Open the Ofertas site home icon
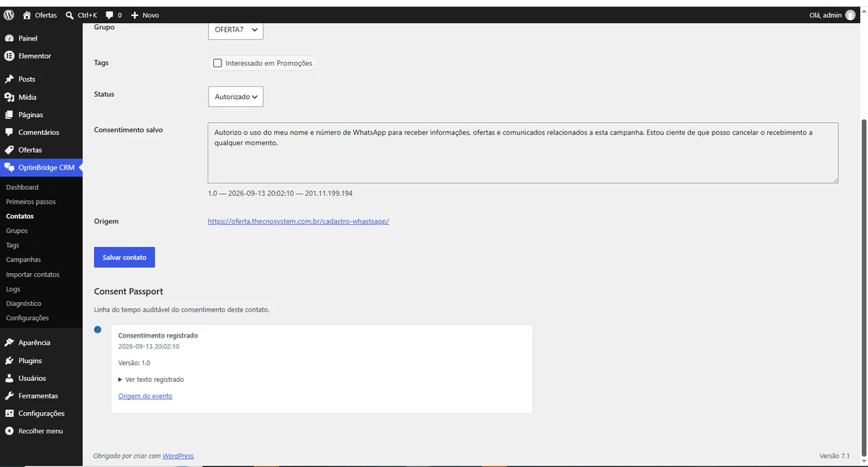 coord(27,14)
